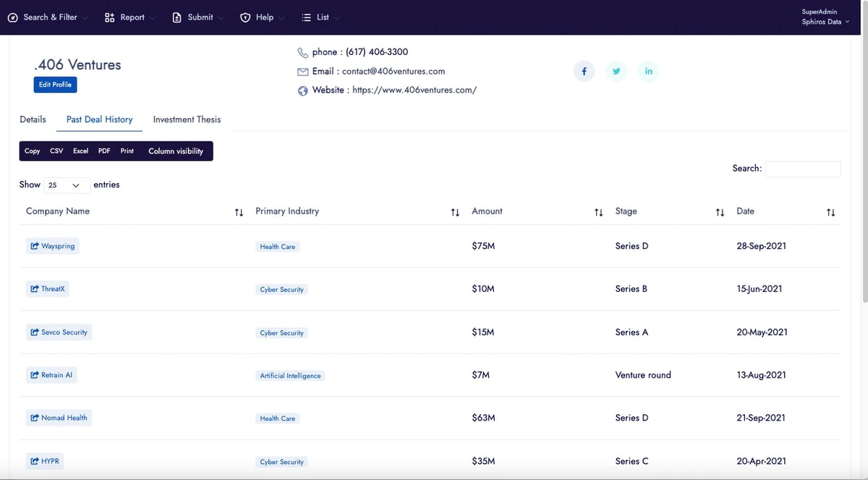Open the ThreatX company link
868x480 pixels.
coord(49,289)
